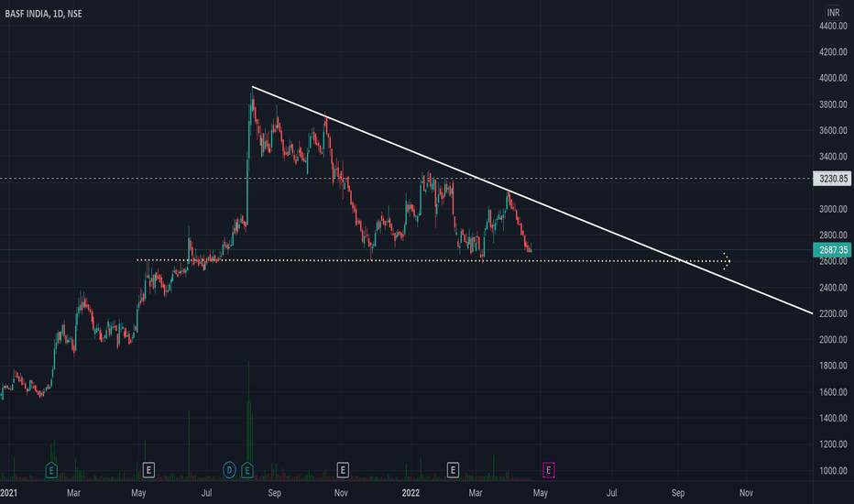Click the earnings E marker near Nov 2021
This screenshot has width=854, height=504.
(x=343, y=470)
